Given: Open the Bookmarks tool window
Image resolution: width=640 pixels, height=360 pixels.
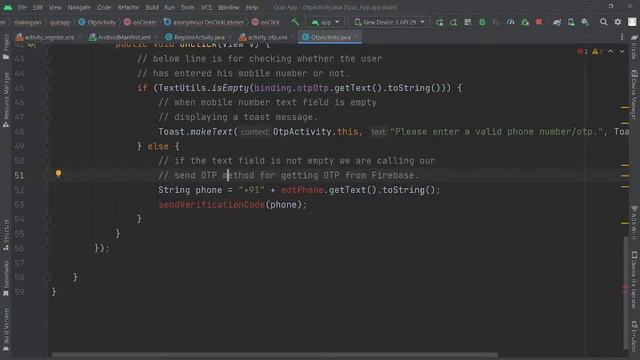Looking at the screenshot, I should (x=6, y=278).
